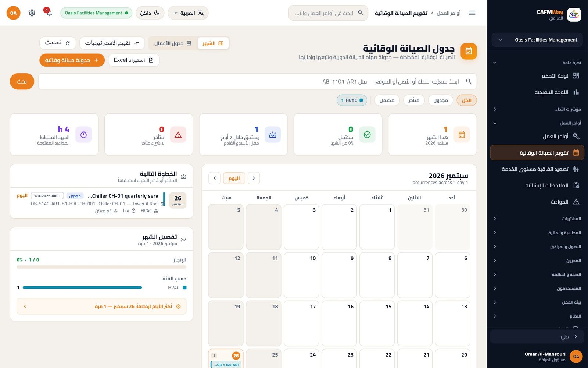Collapse the نظرة عامة section
Image resolution: width=588 pixels, height=368 pixels.
[537, 63]
